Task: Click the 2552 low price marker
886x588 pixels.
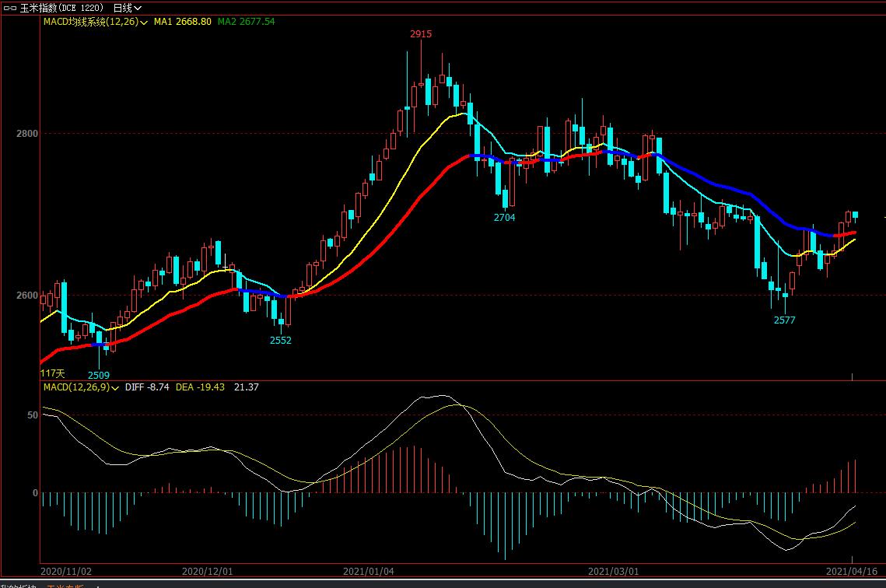Action: point(280,341)
